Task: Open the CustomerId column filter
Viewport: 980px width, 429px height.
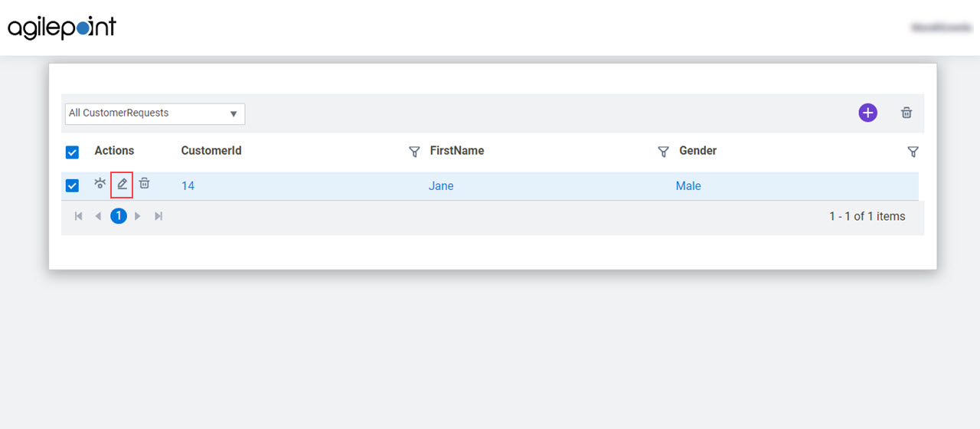Action: tap(414, 152)
